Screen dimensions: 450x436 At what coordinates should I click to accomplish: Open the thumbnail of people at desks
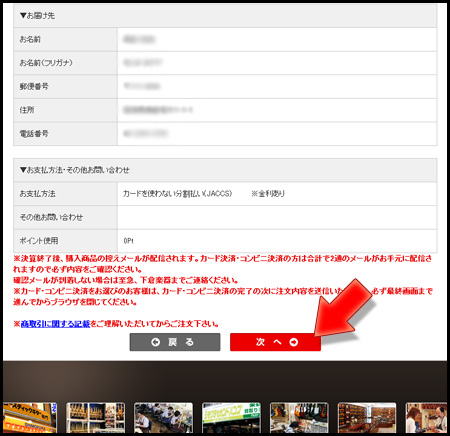coord(163,418)
